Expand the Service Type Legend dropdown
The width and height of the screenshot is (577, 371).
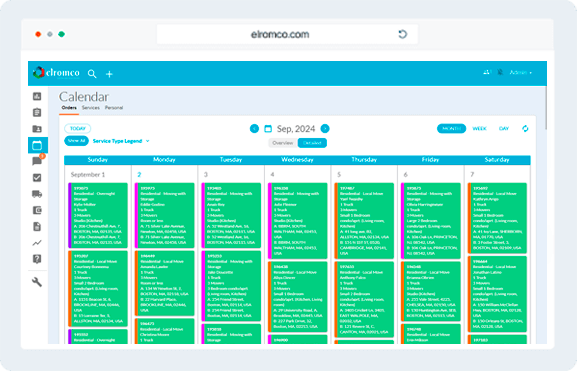pos(121,141)
